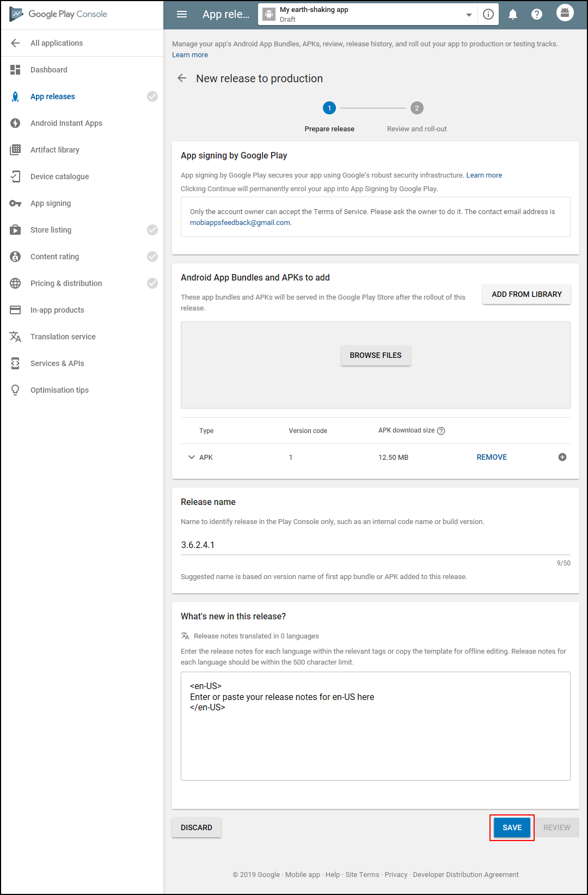The height and width of the screenshot is (895, 588).
Task: Open the Mobile app footer link
Action: (x=303, y=875)
